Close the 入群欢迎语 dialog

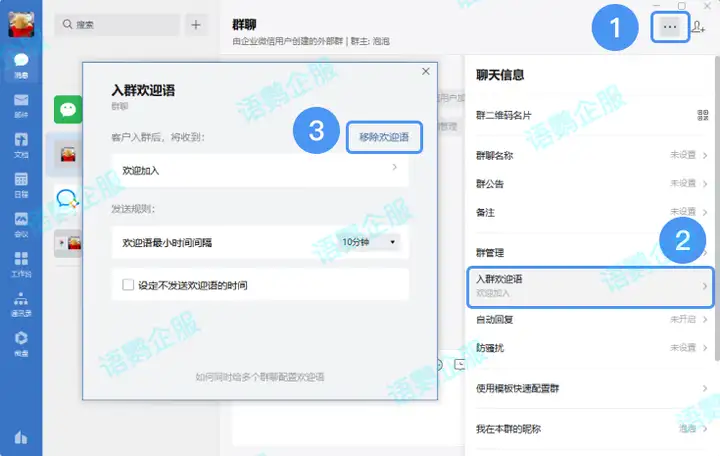[426, 71]
